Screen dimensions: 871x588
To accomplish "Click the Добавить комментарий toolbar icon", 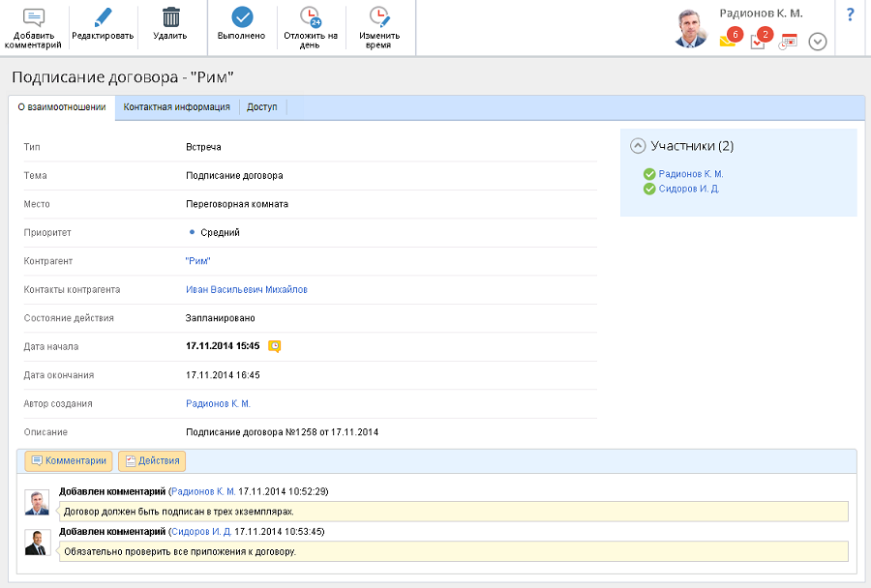I will 33,17.
